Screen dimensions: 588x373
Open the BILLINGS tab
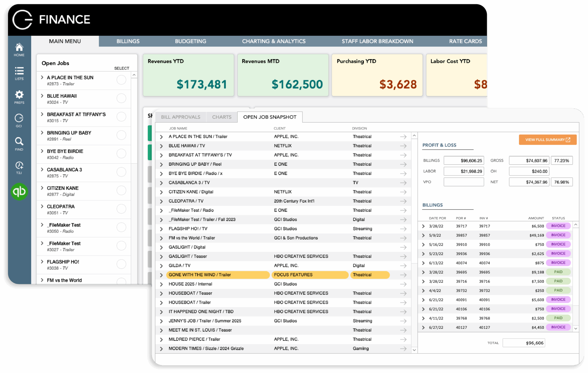[128, 41]
